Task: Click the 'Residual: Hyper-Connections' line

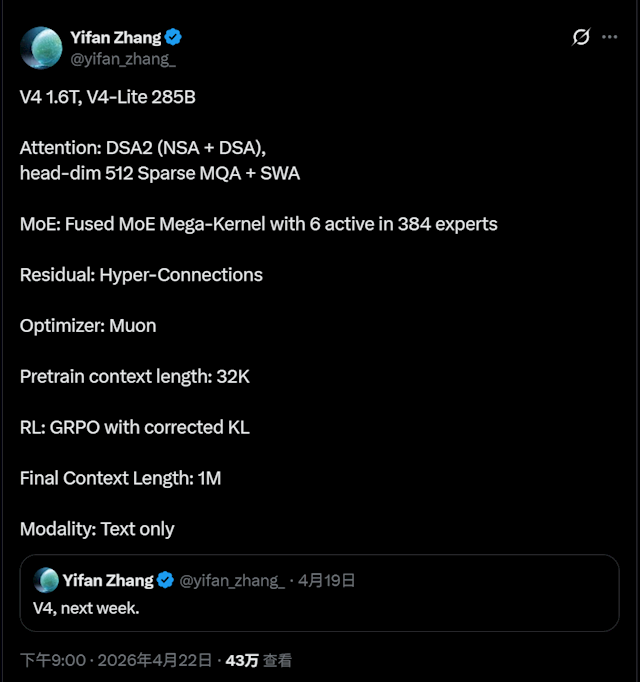Action: pyautogui.click(x=141, y=274)
